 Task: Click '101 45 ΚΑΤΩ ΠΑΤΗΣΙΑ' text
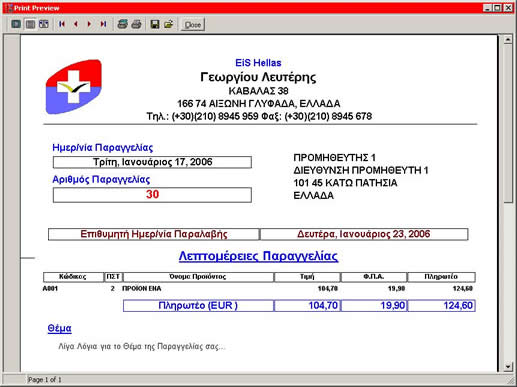coord(345,183)
